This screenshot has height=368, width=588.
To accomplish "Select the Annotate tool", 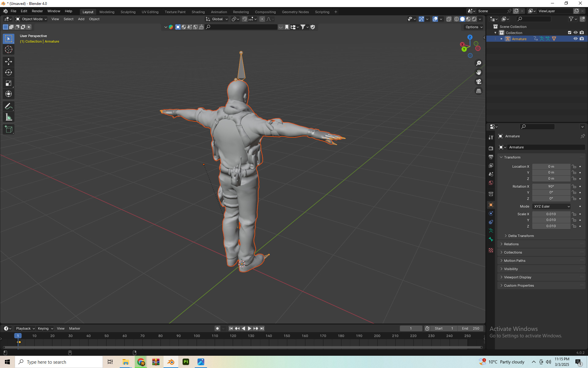I will coord(9,106).
